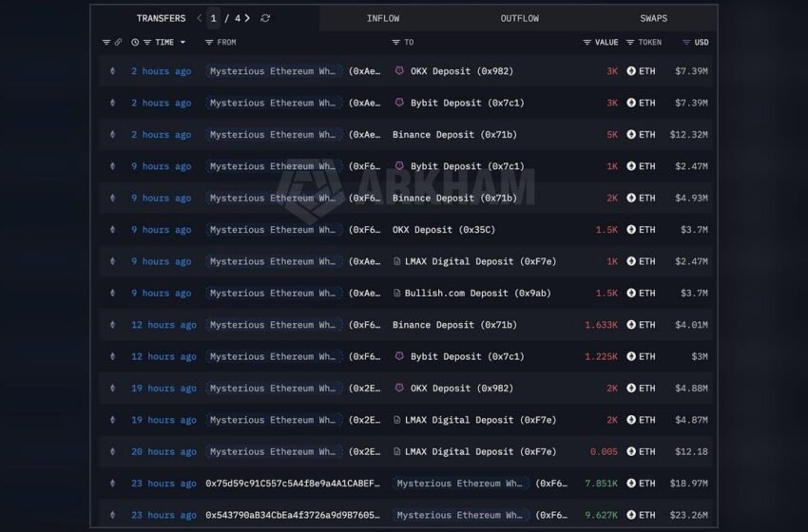Image resolution: width=808 pixels, height=532 pixels.
Task: Click the ETH token icon in the $4.93M row
Action: coord(631,198)
